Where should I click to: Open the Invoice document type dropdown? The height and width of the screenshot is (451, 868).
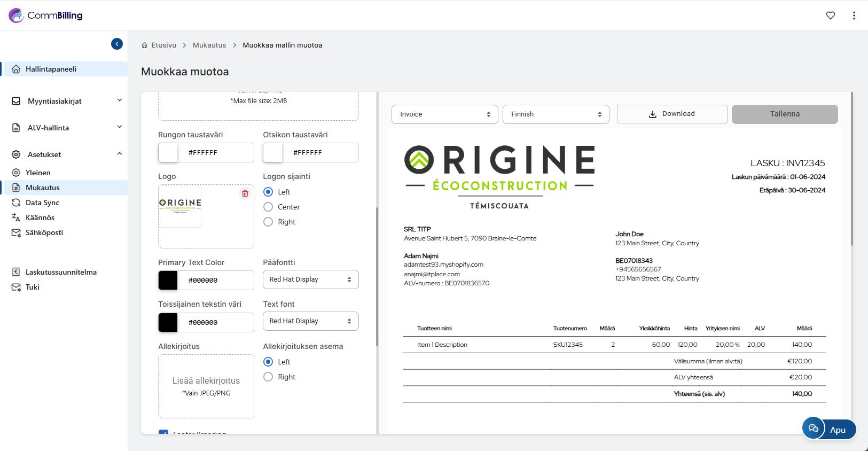tap(444, 114)
